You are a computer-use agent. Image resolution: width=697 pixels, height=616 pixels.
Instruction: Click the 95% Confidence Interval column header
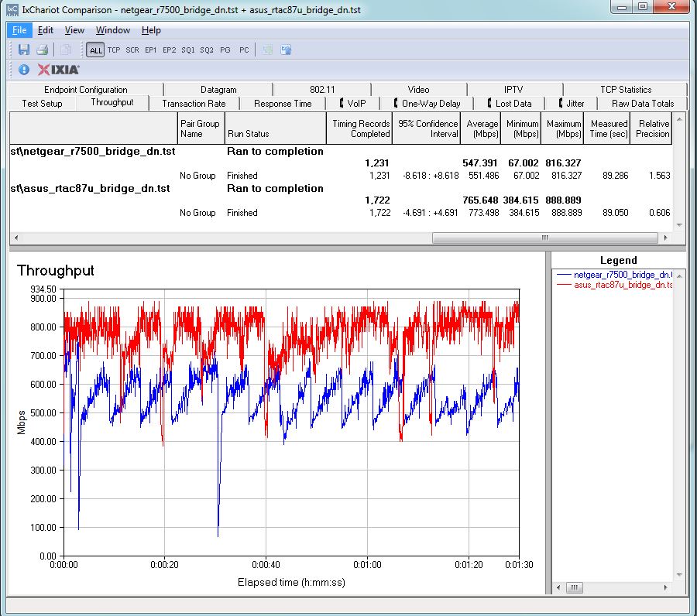(427, 128)
